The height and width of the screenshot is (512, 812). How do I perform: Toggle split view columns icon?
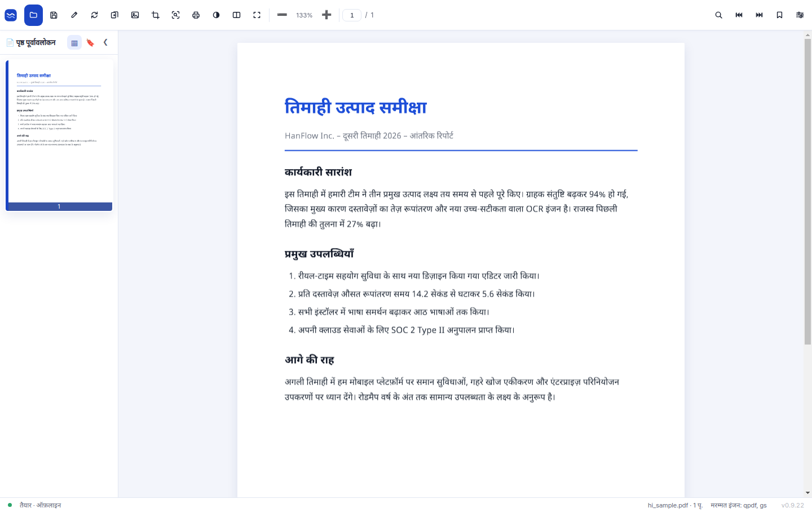tap(236, 15)
